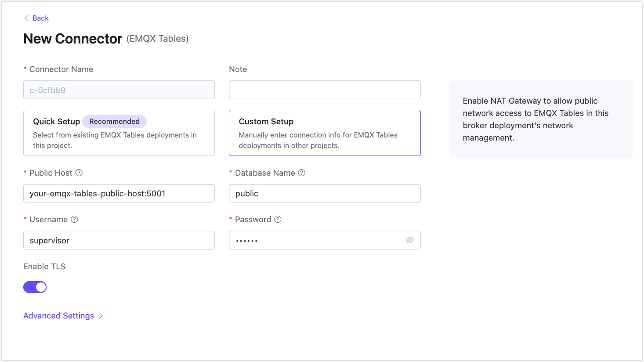
Task: Click the Note input field
Action: (x=325, y=90)
